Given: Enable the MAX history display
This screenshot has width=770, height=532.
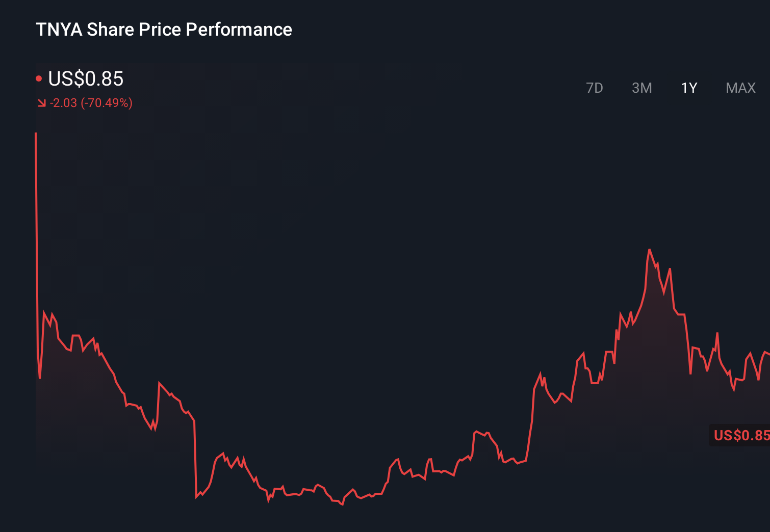Looking at the screenshot, I should (740, 88).
